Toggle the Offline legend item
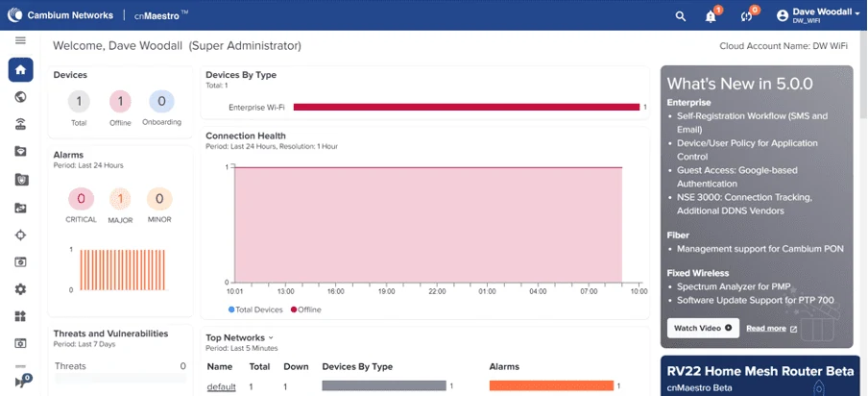Image resolution: width=868 pixels, height=396 pixels. click(x=306, y=309)
